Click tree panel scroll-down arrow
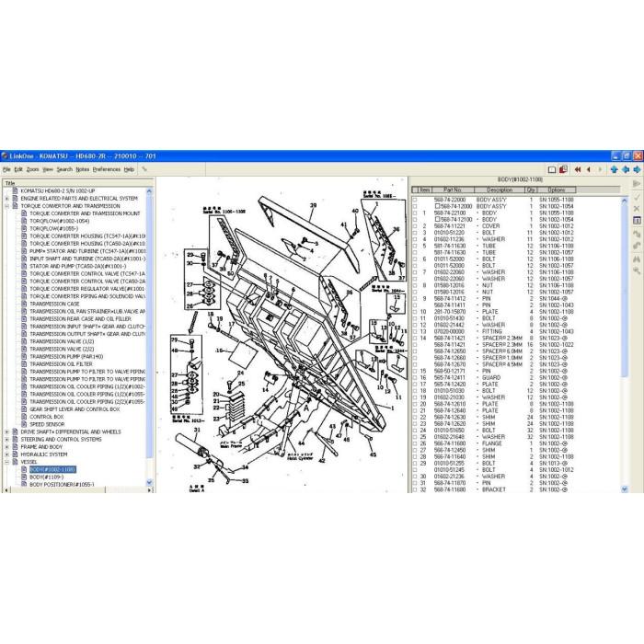 (x=149, y=482)
